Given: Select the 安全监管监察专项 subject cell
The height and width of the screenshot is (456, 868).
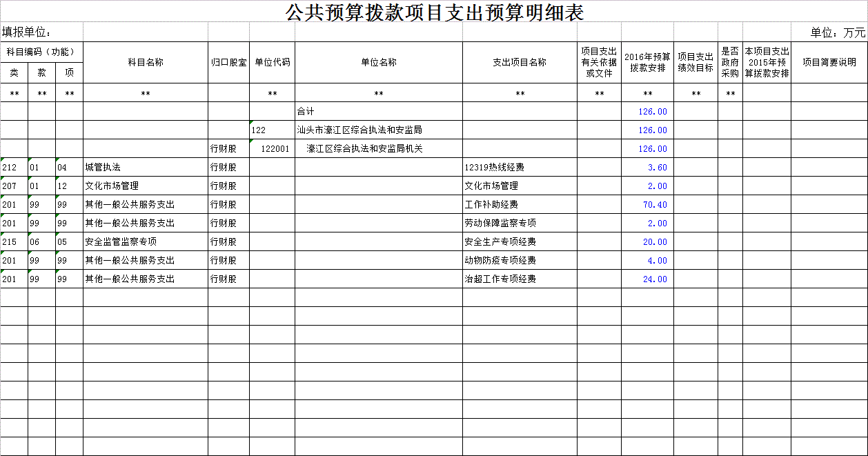Looking at the screenshot, I should point(146,242).
